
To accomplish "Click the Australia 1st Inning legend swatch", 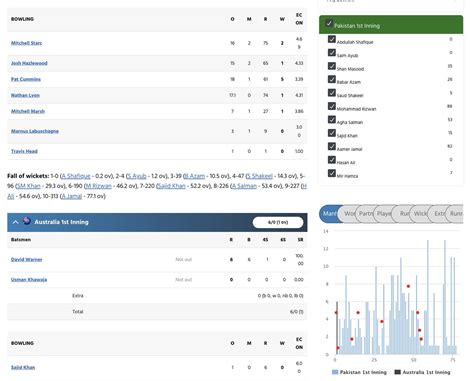I will click(398, 372).
